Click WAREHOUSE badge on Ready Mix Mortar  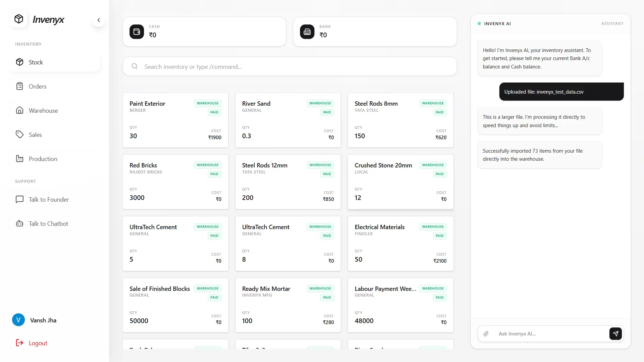320,289
